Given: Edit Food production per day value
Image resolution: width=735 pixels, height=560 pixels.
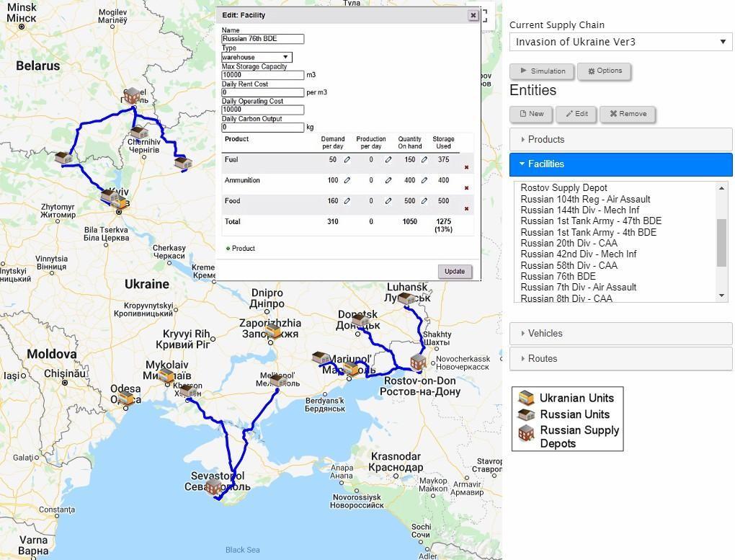Looking at the screenshot, I should tap(388, 202).
